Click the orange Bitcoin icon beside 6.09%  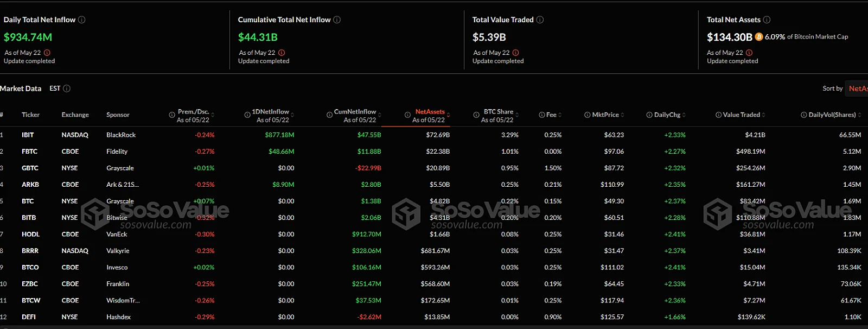(759, 37)
